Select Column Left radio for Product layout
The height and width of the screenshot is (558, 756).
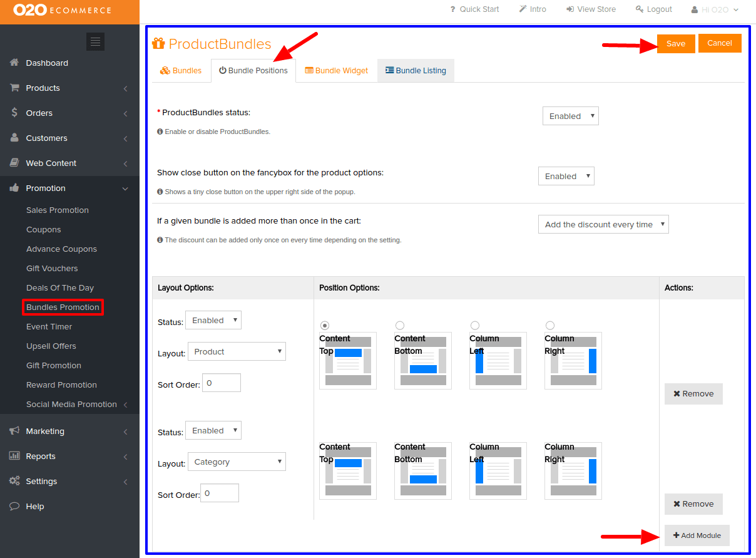coord(475,325)
